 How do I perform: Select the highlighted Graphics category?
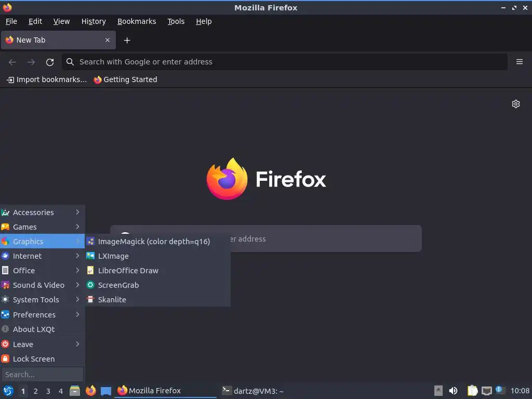pyautogui.click(x=42, y=241)
